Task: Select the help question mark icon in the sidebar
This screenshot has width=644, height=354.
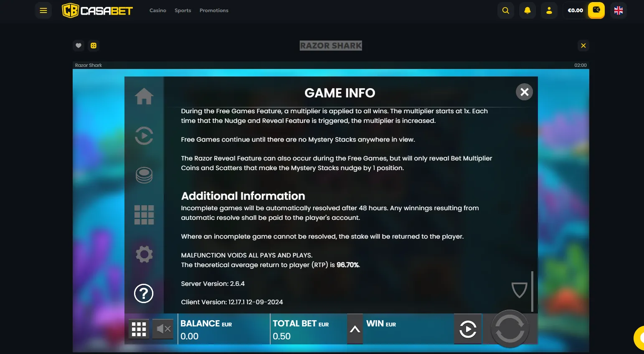Action: pyautogui.click(x=144, y=293)
